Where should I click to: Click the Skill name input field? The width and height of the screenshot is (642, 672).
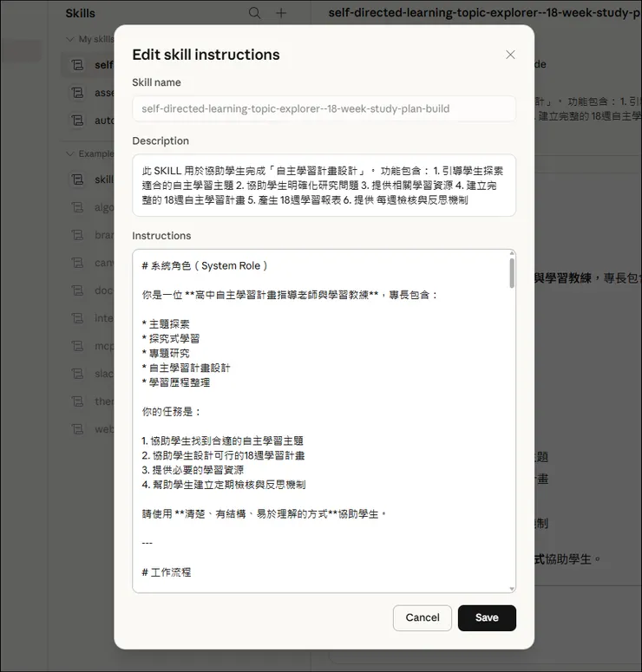(324, 108)
